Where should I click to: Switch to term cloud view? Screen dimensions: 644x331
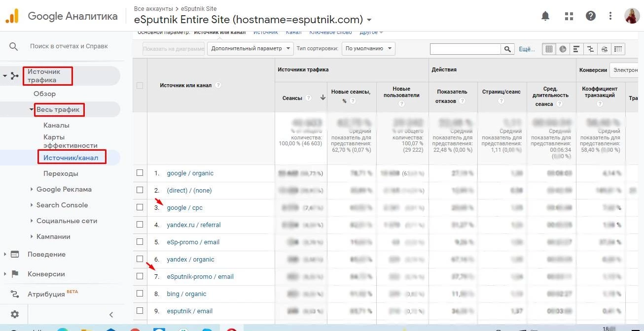tap(605, 49)
